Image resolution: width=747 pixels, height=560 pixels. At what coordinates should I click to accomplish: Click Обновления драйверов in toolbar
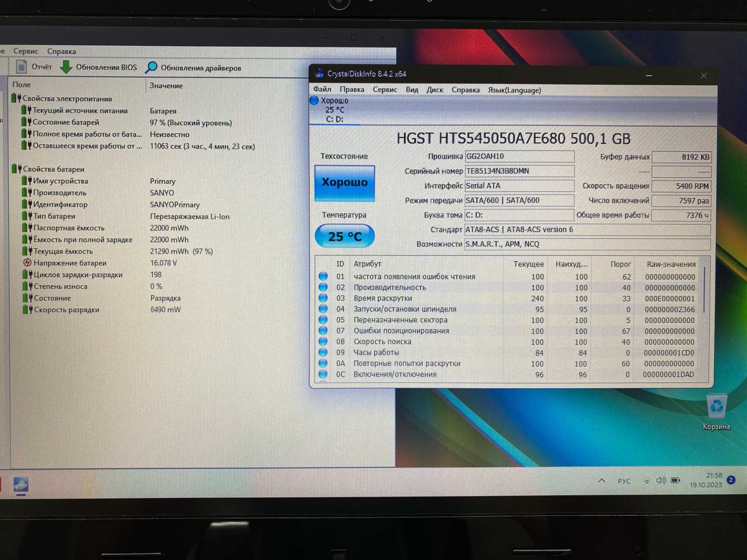pos(193,68)
